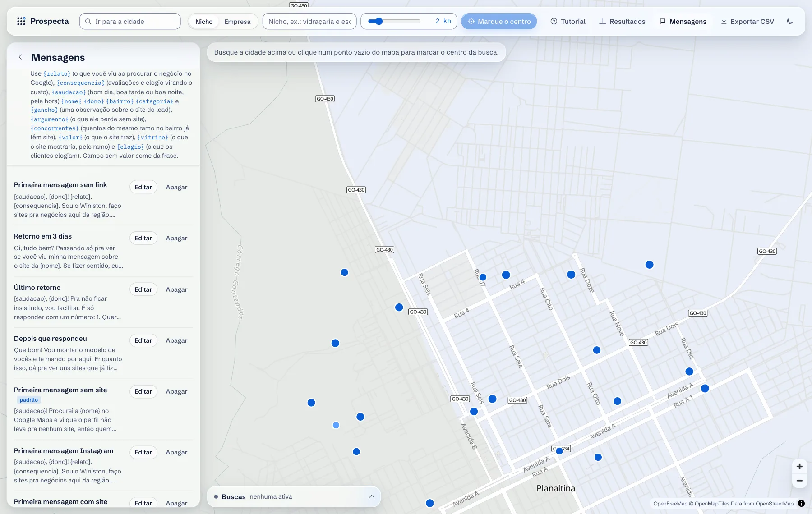
Task: Click the Ir para a cidade field
Action: (130, 21)
